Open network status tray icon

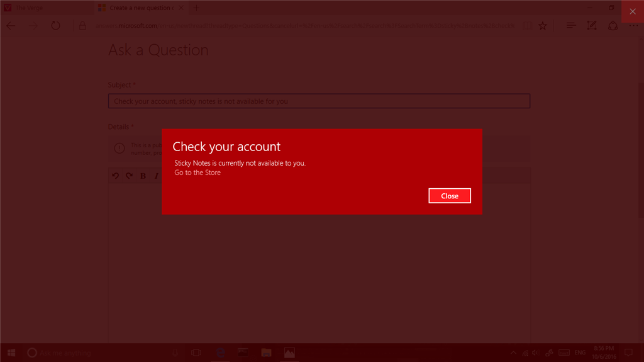tap(525, 353)
